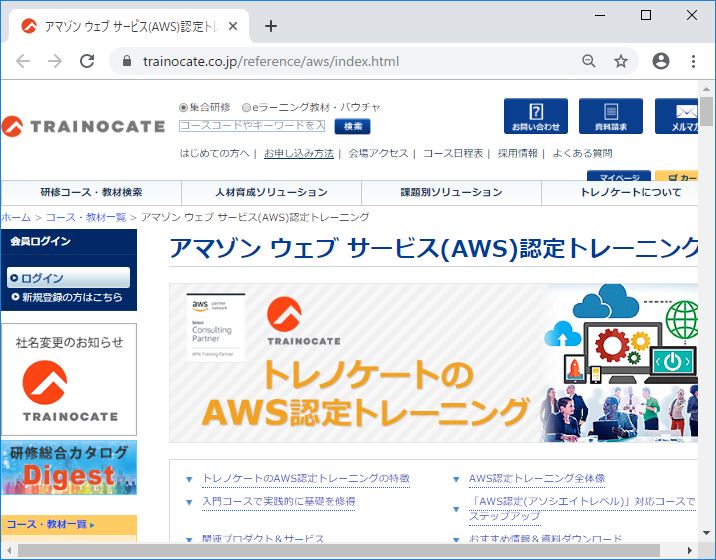
Task: Jump to 関連プロダクト＆サービス section
Action: tap(263, 538)
